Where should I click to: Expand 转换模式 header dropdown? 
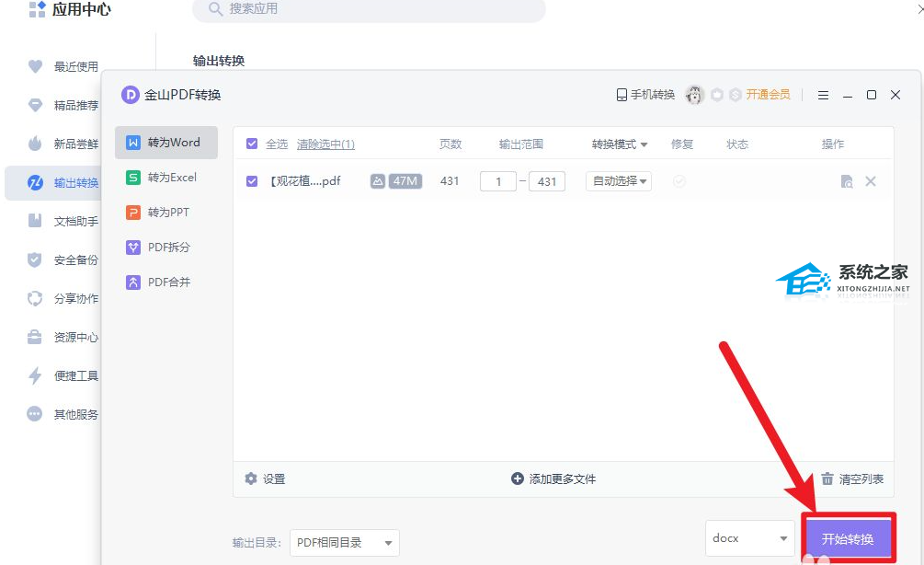click(620, 144)
